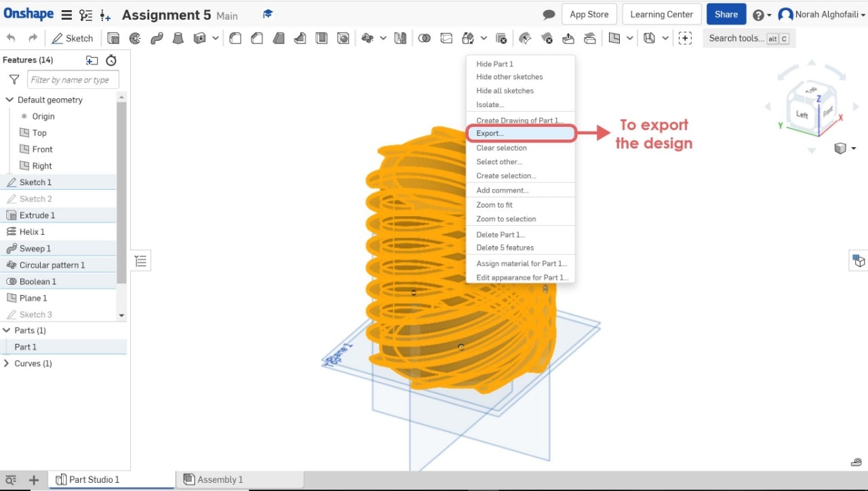Image resolution: width=868 pixels, height=491 pixels.
Task: Start a new Sketch
Action: [x=73, y=39]
